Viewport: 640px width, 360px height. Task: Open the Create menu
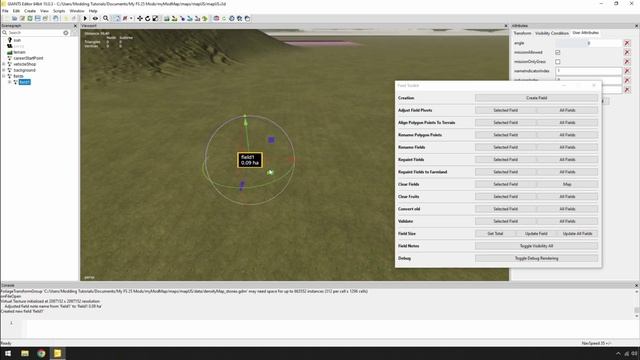coord(30,11)
